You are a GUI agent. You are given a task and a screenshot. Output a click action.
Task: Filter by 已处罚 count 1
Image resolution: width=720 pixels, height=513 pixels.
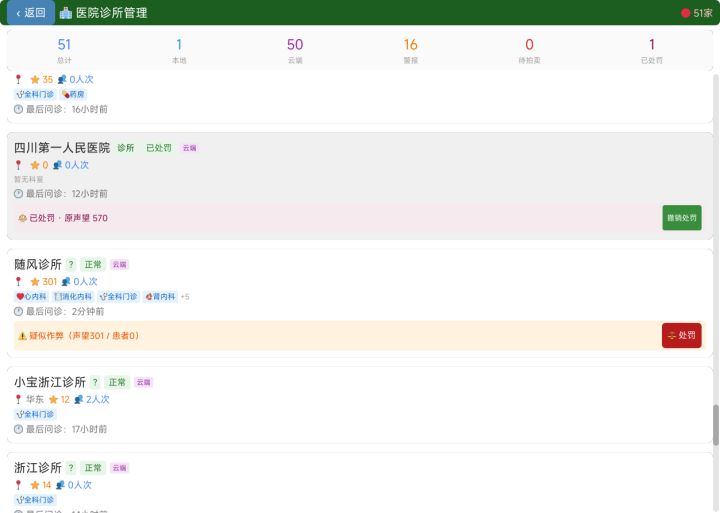coord(652,50)
